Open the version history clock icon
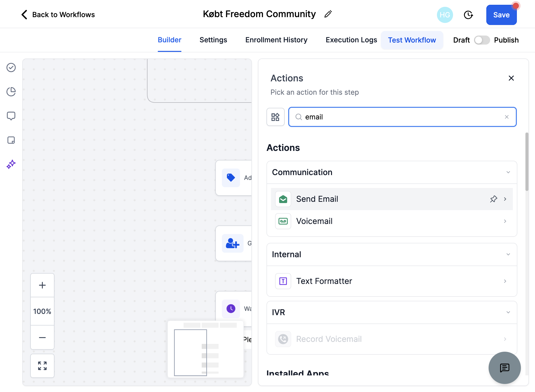This screenshot has height=392, width=535. [x=468, y=15]
